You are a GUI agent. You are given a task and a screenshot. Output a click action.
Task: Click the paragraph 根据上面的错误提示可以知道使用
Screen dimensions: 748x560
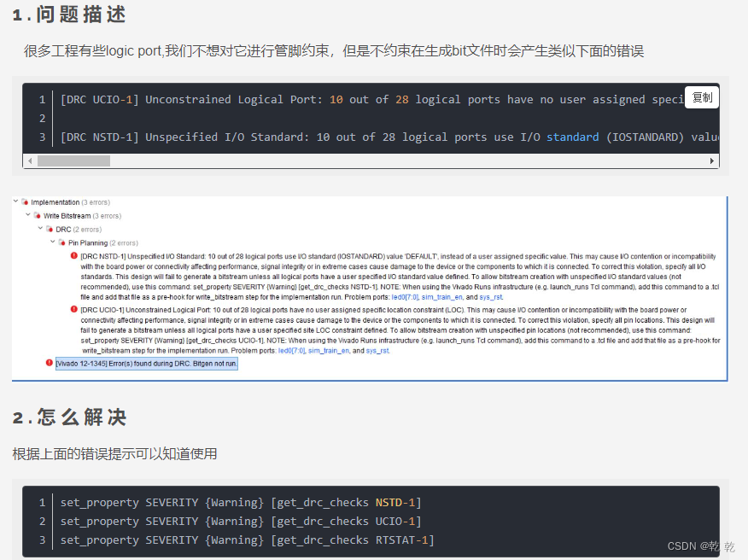(114, 453)
